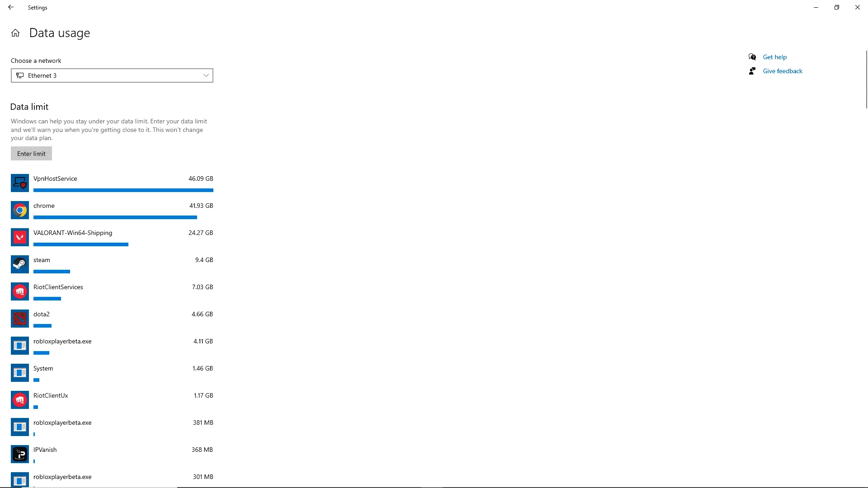Image resolution: width=868 pixels, height=488 pixels.
Task: Click the 7.03 GB usage value
Action: pos(203,287)
